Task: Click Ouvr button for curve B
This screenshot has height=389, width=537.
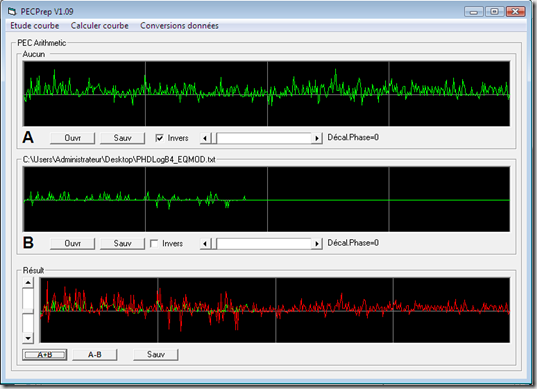Action: pyautogui.click(x=72, y=243)
